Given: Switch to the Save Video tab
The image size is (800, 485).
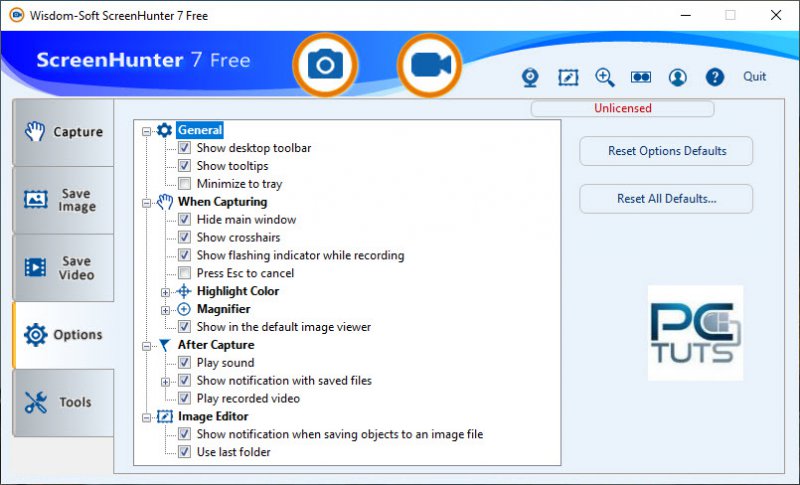Looking at the screenshot, I should 63,268.
